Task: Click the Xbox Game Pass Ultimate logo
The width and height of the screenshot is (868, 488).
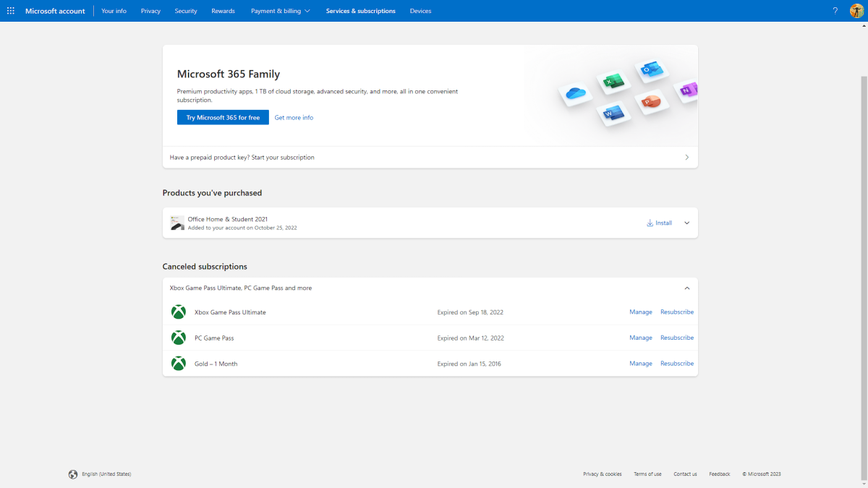Action: tap(178, 312)
